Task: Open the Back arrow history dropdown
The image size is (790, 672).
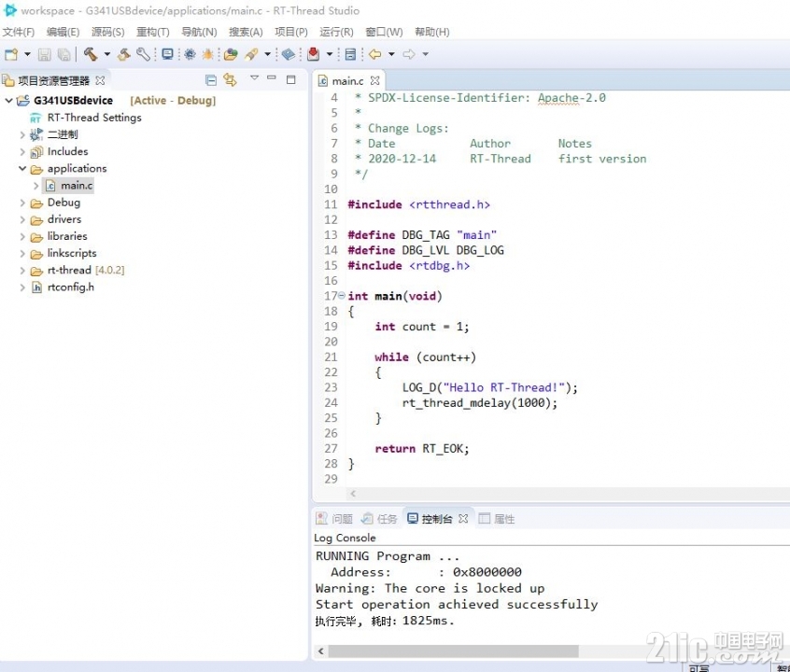Action: click(x=391, y=54)
